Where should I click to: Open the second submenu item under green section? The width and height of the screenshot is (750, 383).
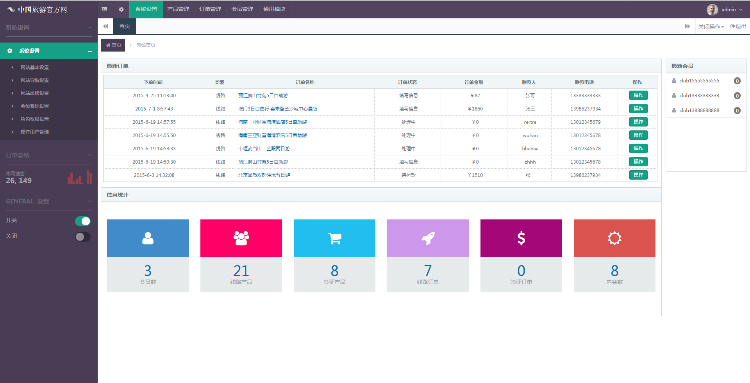34,80
